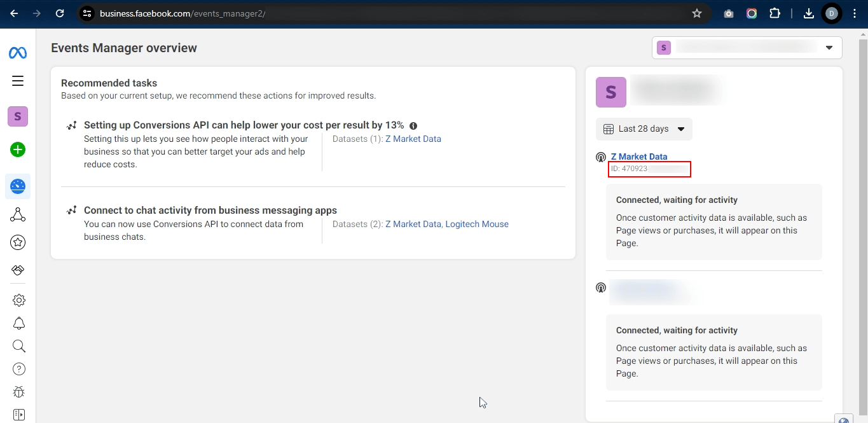
Task: Open the Overview dashboard sidebar icon
Action: [x=18, y=186]
